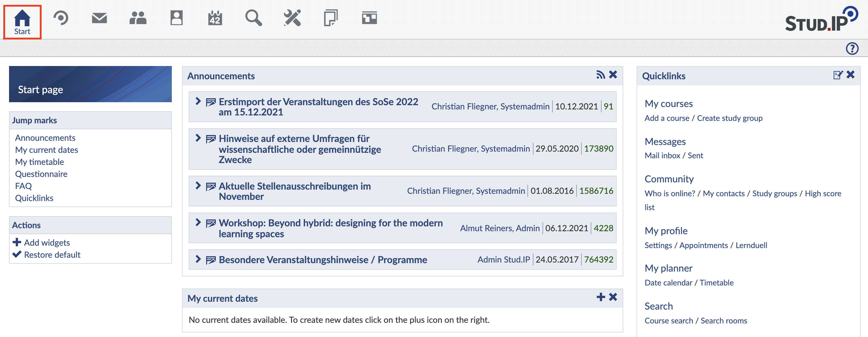Click the Search magnifier icon
Viewport: 868px width, 337px height.
coord(253,18)
